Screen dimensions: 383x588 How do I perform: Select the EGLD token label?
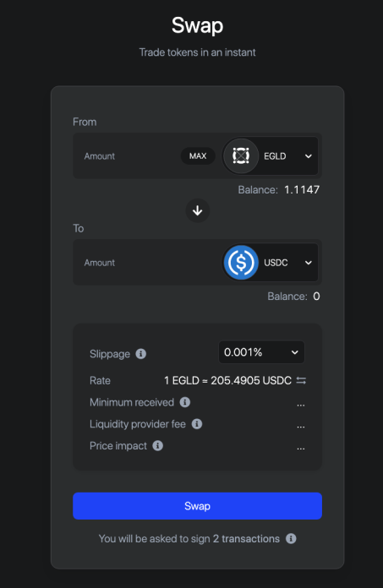coord(275,156)
